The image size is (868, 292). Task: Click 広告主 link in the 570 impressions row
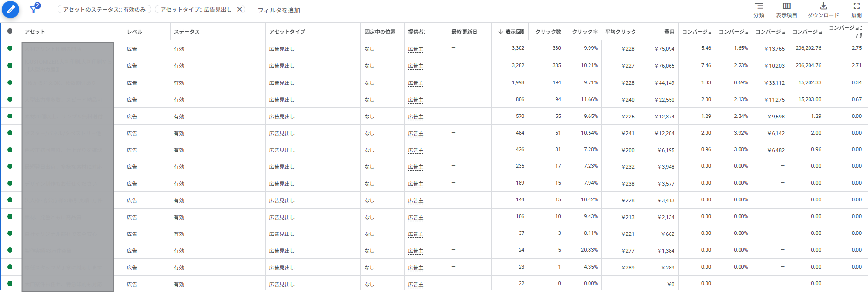(416, 117)
